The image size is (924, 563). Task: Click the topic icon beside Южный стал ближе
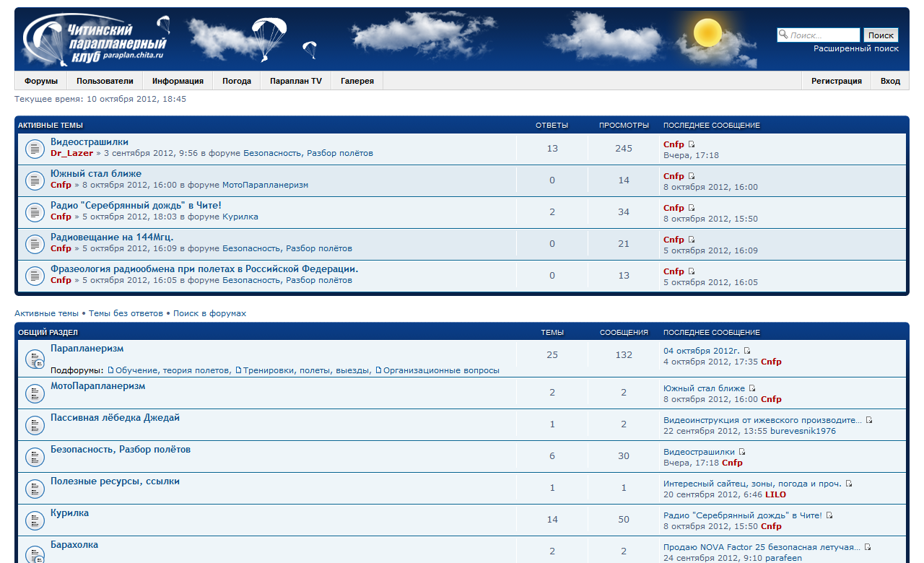coord(35,180)
